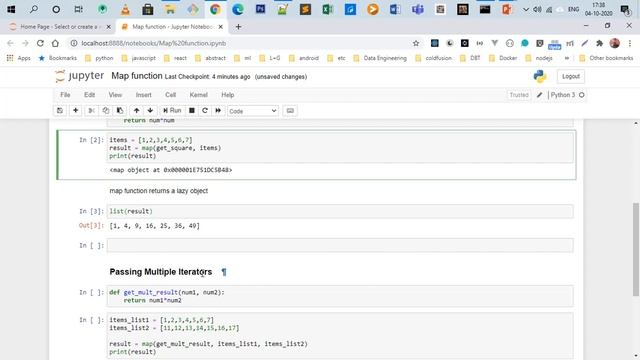Open the Kernel menu

point(198,95)
